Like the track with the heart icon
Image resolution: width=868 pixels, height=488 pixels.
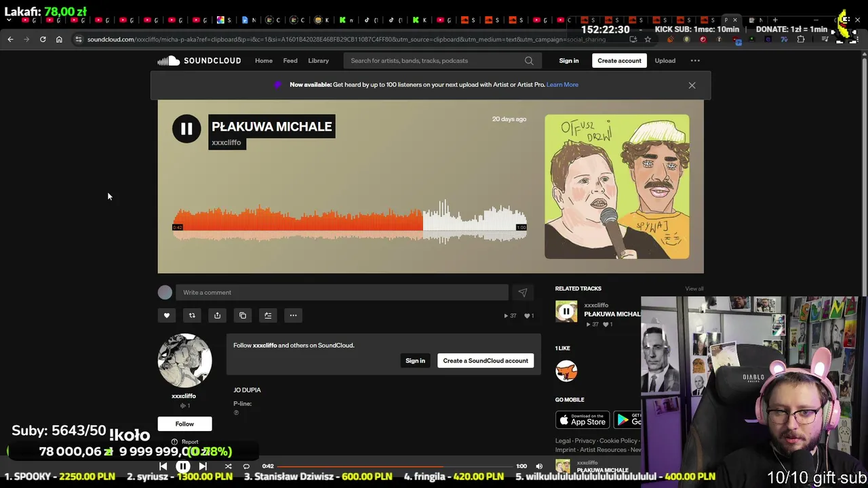point(167,315)
